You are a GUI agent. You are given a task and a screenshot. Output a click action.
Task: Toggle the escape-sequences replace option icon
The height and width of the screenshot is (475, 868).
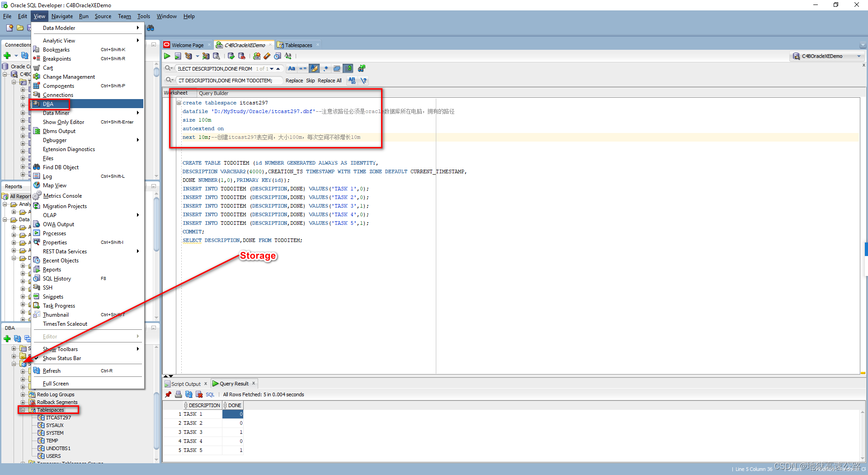[x=363, y=81]
